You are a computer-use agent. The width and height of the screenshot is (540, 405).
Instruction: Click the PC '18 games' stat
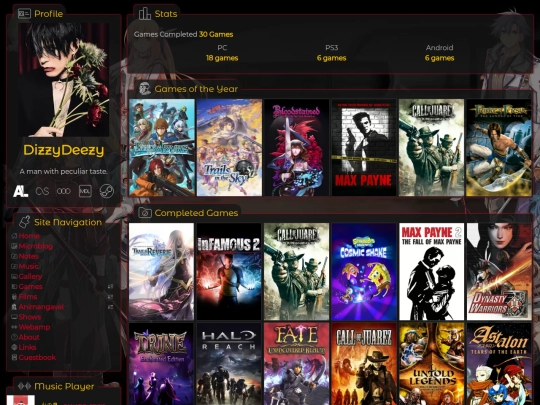[x=222, y=58]
